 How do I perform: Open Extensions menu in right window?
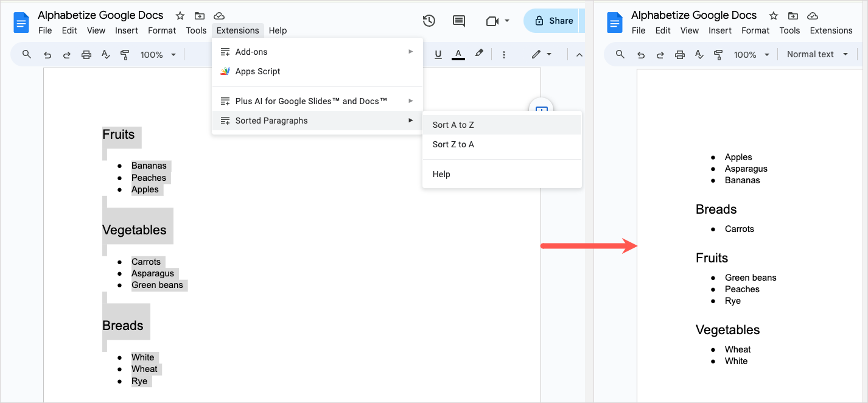(831, 30)
